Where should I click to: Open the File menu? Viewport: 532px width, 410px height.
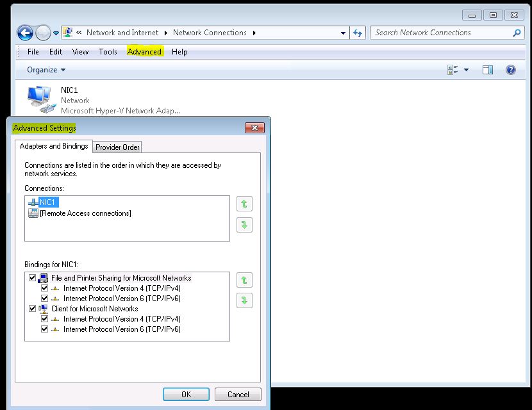pyautogui.click(x=33, y=52)
